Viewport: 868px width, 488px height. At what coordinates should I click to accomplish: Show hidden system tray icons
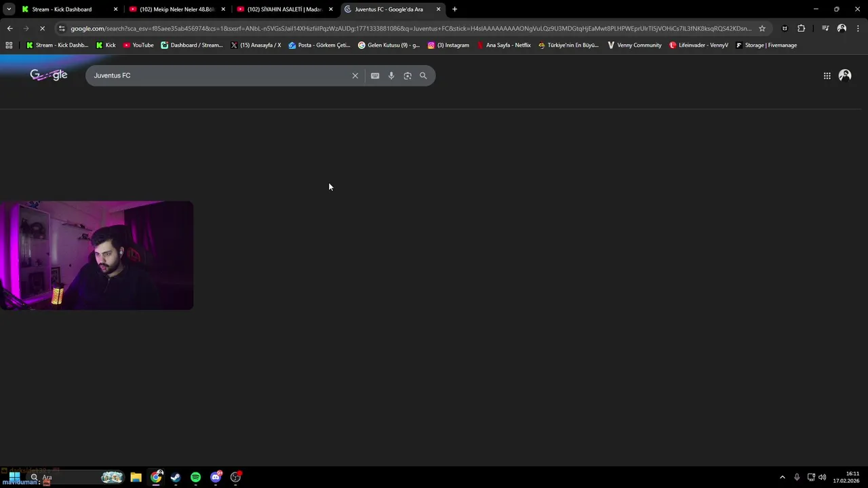click(782, 477)
